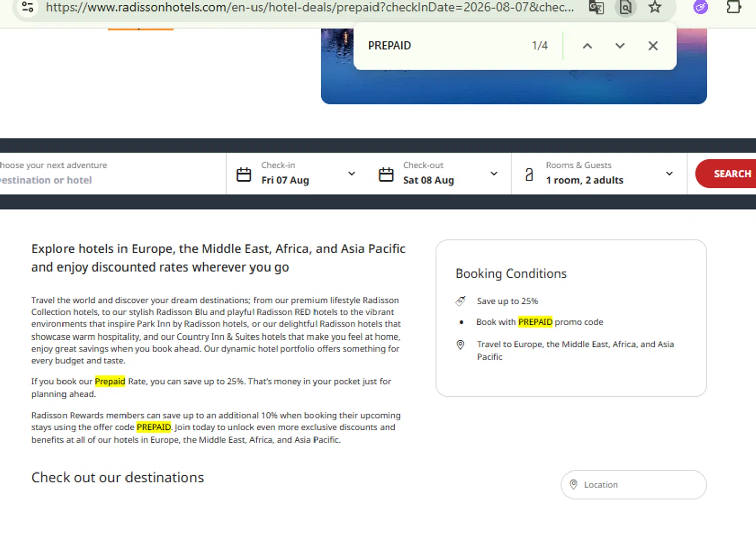Click the hotel banner image
Viewport: 756px width, 540px height.
tap(514, 87)
